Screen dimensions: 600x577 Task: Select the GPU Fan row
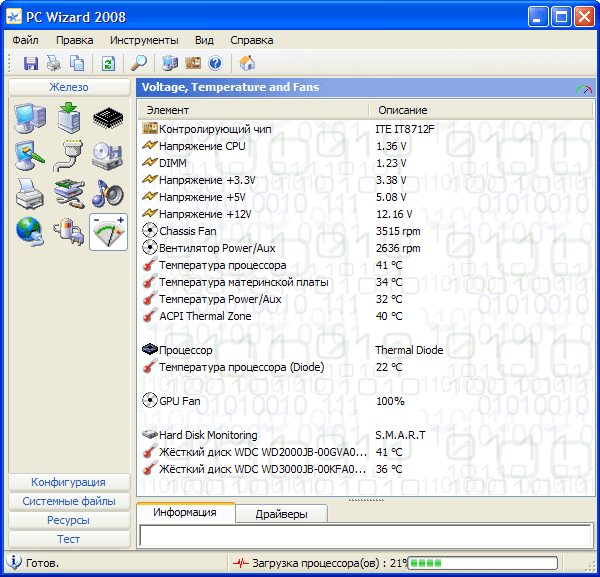[x=365, y=401]
